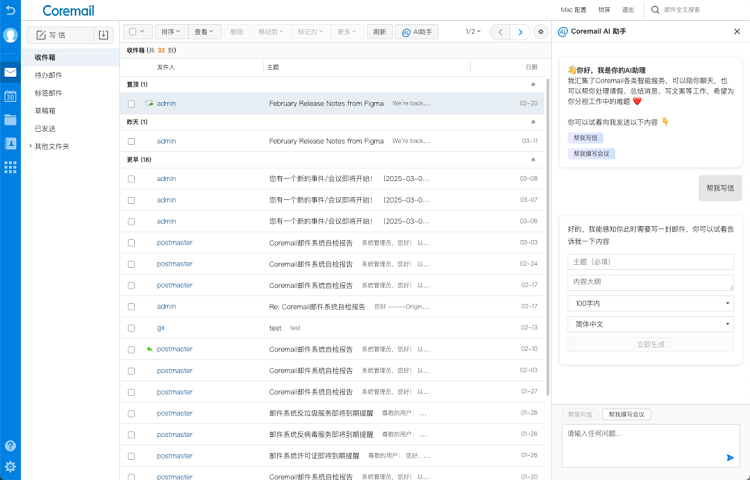Screen dimensions: 750x480
Task: Open the help question mark icon
Action: tap(10, 446)
